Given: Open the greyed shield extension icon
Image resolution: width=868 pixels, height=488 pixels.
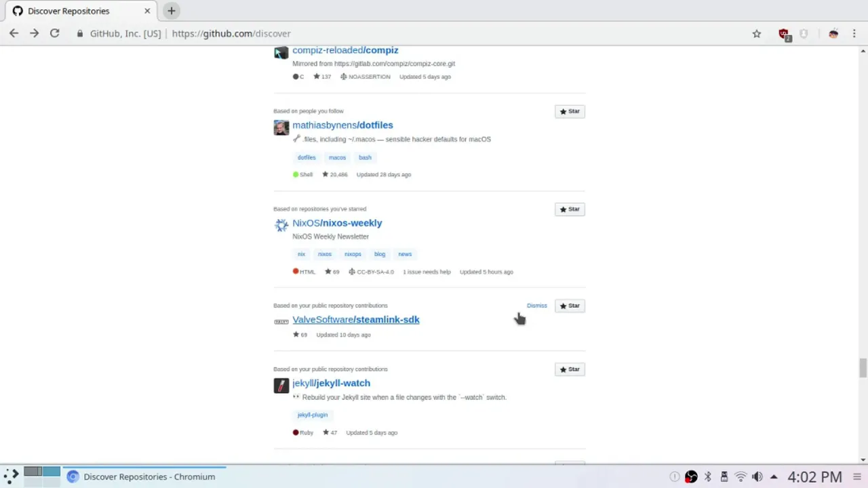Looking at the screenshot, I should (x=804, y=33).
